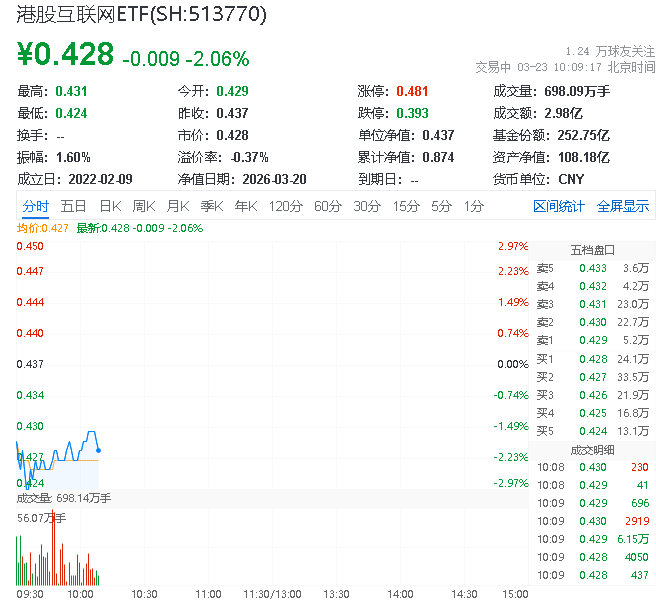
Task: Click the blue dot at price line end
Action: (98, 451)
